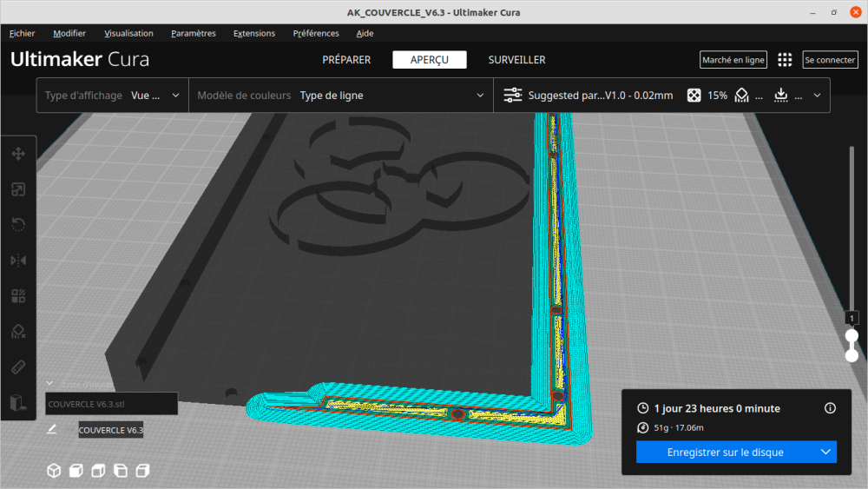Expand the print settings panel chevron
This screenshot has width=868, height=489.
(817, 96)
